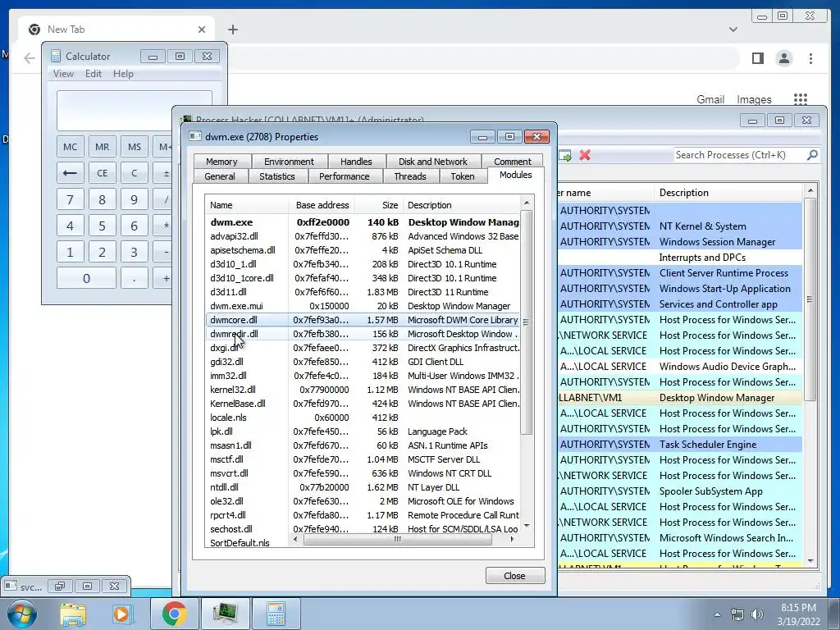This screenshot has width=840, height=630.
Task: Click the Close button in Properties dialog
Action: pyautogui.click(x=515, y=575)
